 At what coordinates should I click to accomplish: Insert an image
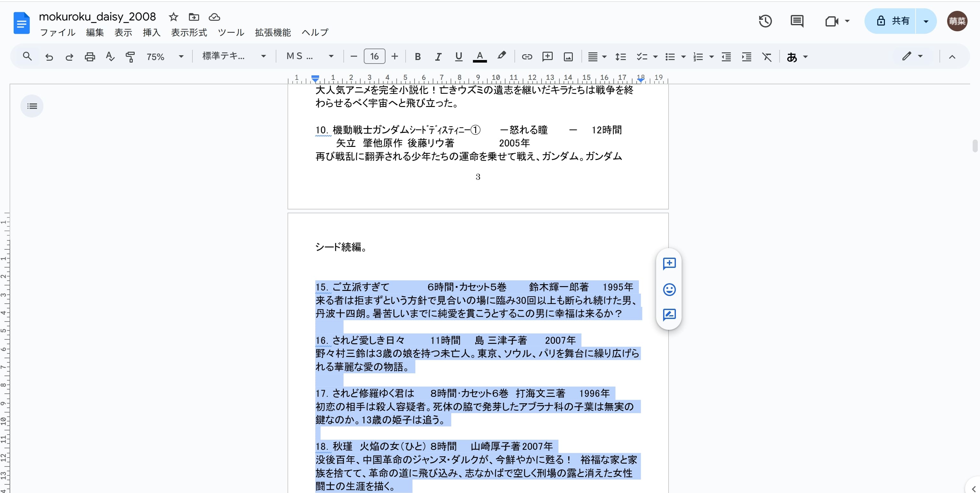pos(568,56)
